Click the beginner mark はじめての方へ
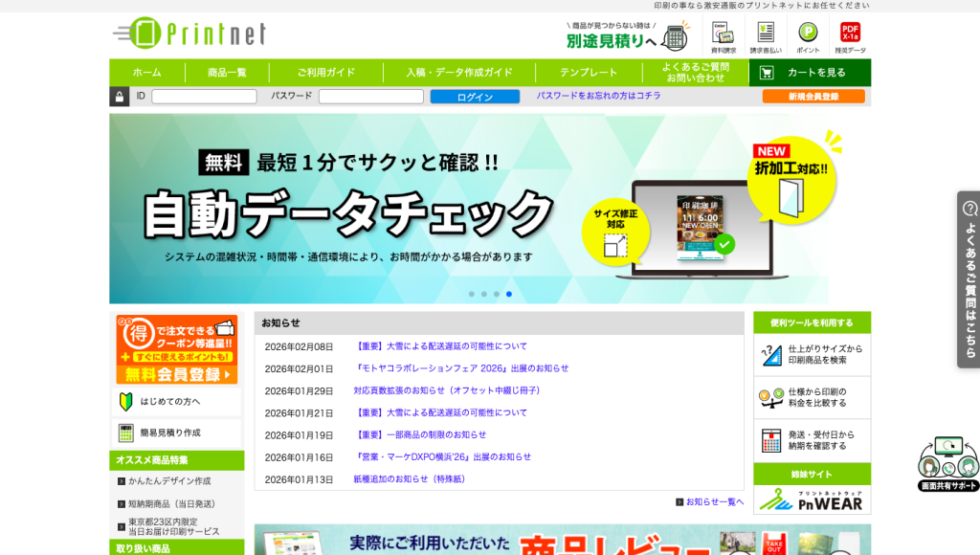Viewport: 980px width, 555px height. pos(177,401)
